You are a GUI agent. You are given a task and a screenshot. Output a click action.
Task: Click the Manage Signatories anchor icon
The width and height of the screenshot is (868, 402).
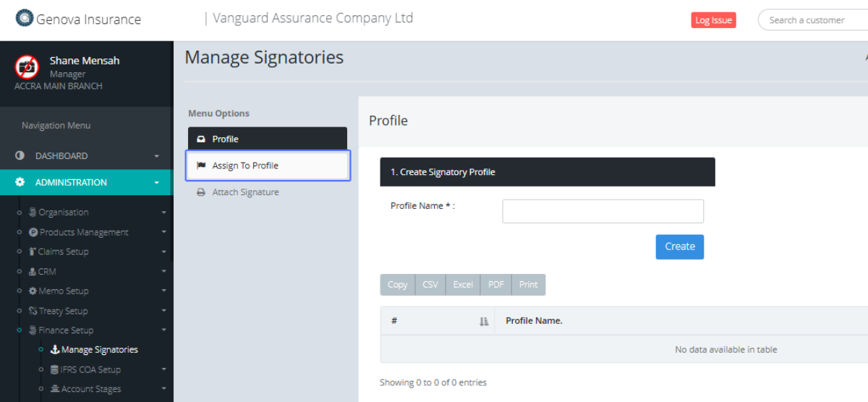click(55, 350)
